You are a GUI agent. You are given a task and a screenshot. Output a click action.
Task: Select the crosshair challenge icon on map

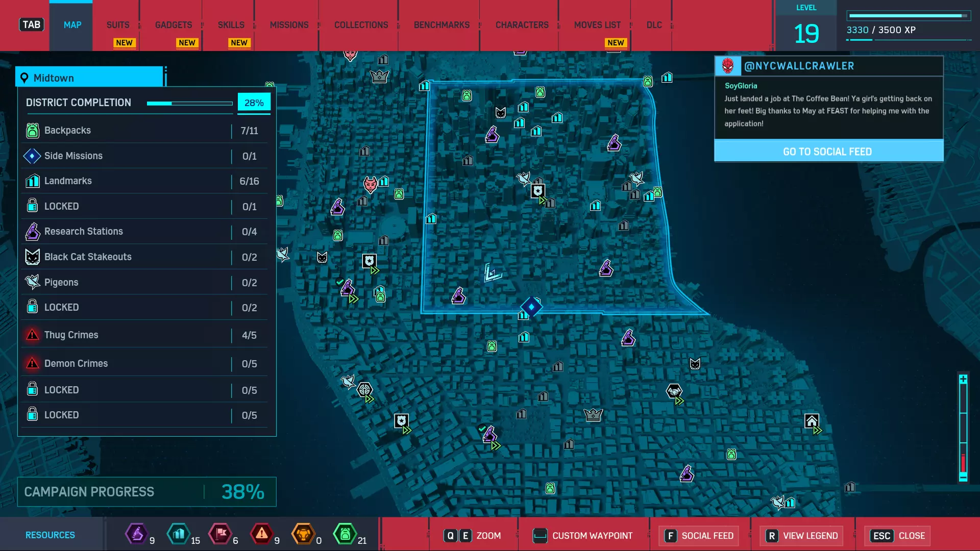coord(364,390)
